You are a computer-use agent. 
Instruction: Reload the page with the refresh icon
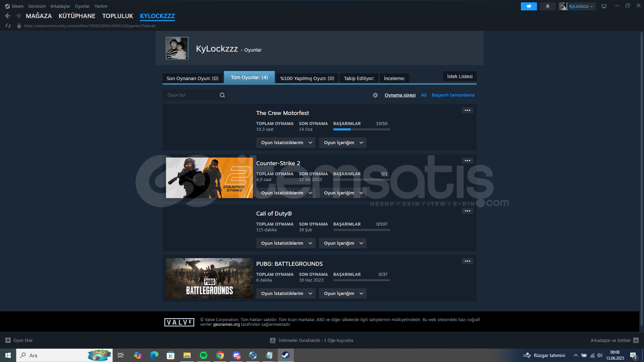[8, 26]
